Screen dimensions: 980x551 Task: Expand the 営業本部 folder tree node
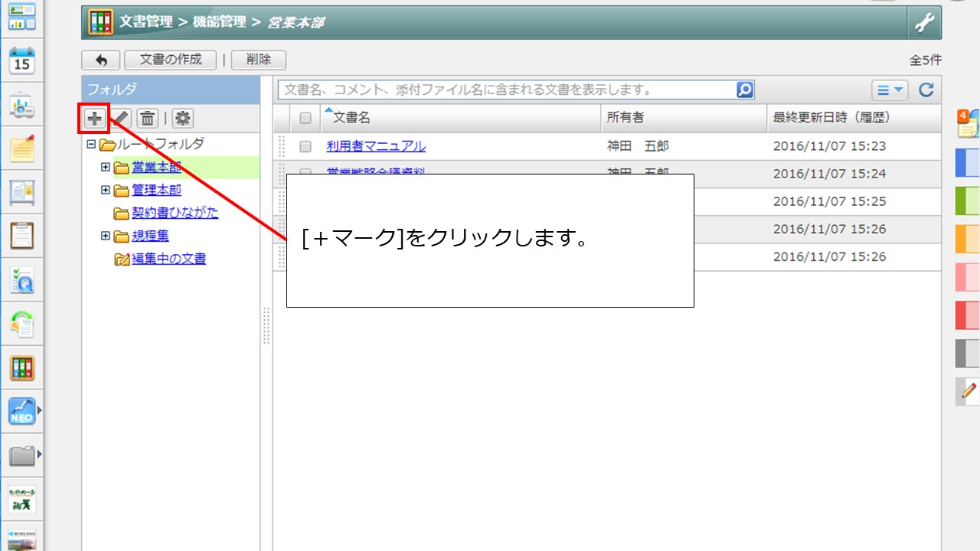point(106,167)
